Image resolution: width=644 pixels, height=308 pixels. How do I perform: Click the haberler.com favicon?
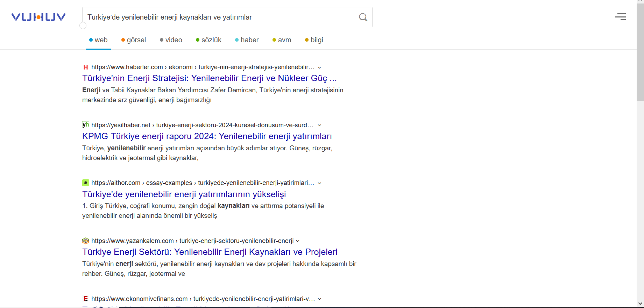(86, 67)
